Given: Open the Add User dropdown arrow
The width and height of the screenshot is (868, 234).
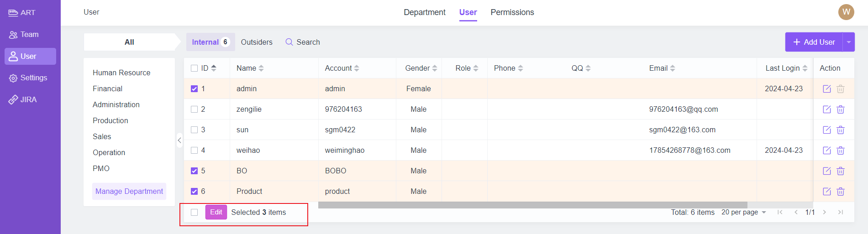Looking at the screenshot, I should tap(848, 42).
